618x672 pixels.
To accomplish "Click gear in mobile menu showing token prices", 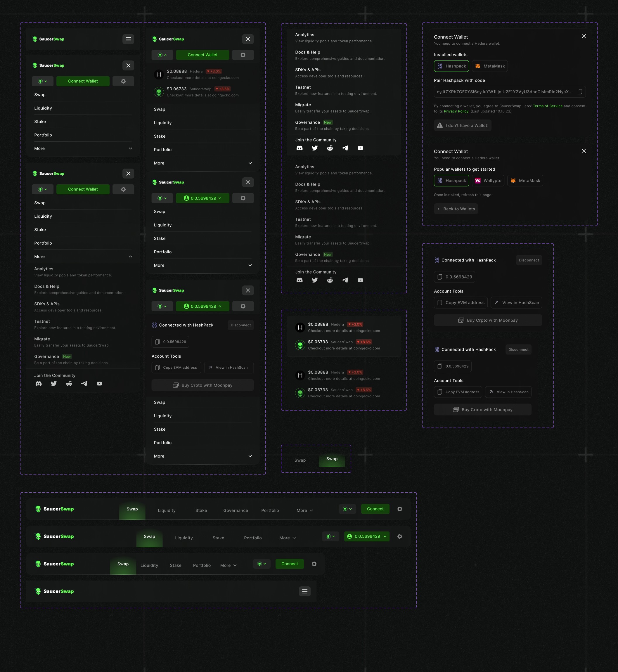I will [x=243, y=55].
